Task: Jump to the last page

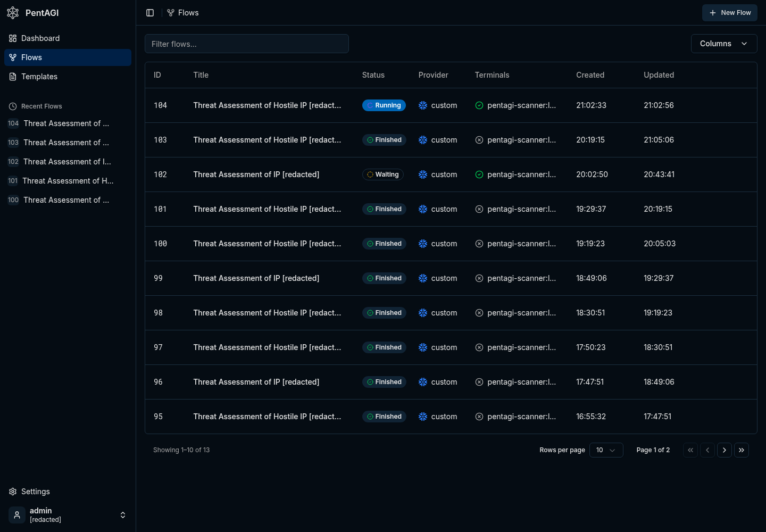Action: tap(742, 450)
